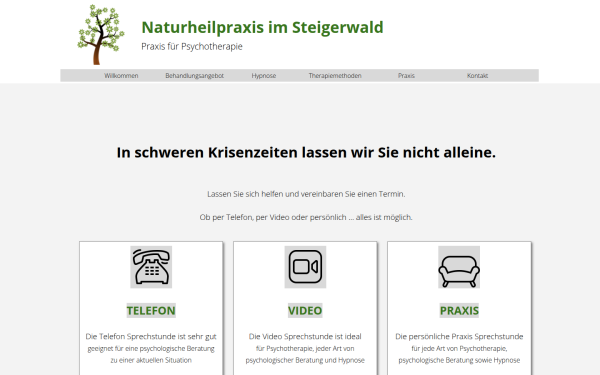The image size is (600, 375).
Task: Click the subtitle Praxis für Psychotherapie
Action: [x=192, y=47]
